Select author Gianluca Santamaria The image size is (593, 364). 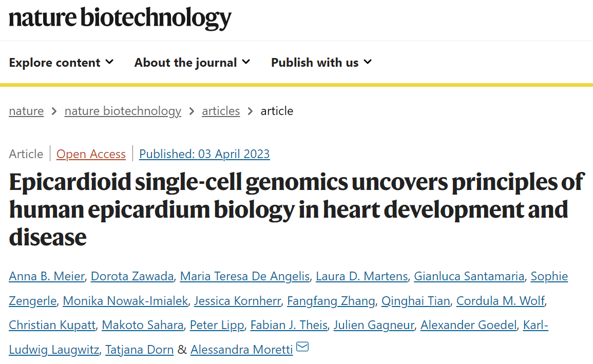pos(469,276)
